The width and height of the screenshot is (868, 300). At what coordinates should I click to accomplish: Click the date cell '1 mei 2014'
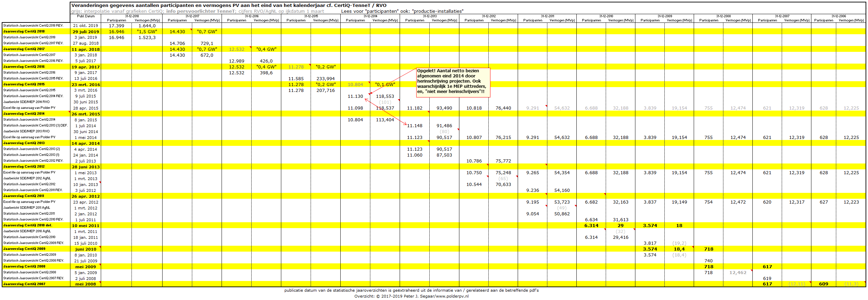[x=86, y=137]
